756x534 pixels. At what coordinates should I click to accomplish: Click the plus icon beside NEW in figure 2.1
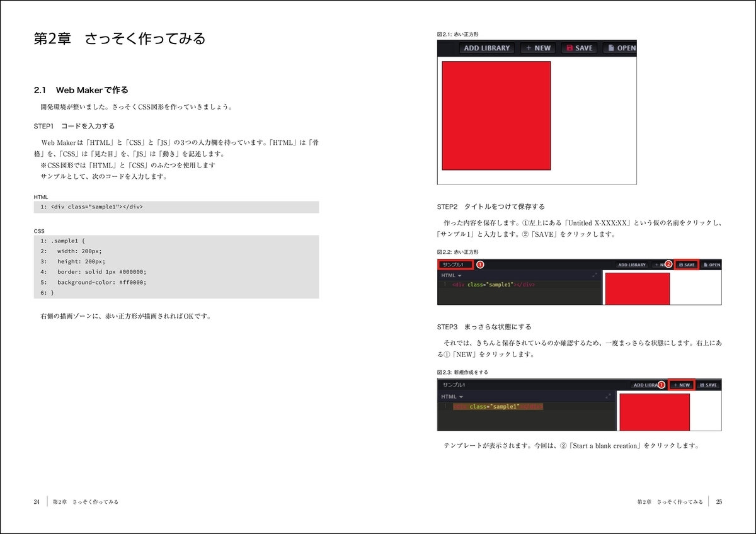pyautogui.click(x=528, y=47)
